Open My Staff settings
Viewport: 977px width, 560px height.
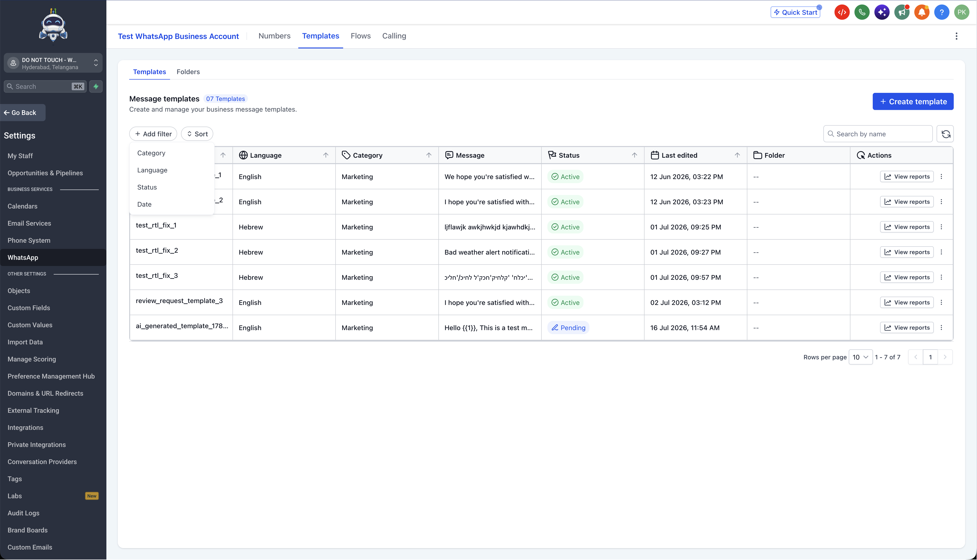(x=20, y=156)
